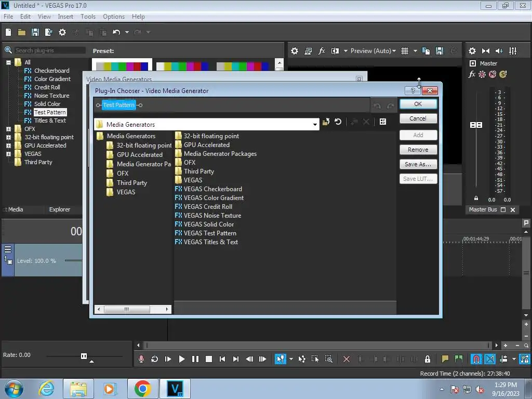Click the playback Rate slider
Image resolution: width=532 pixels, height=399 pixels.
[84, 356]
